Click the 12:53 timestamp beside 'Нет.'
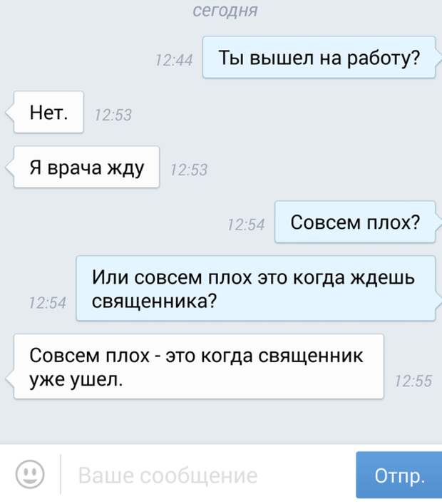 (113, 115)
